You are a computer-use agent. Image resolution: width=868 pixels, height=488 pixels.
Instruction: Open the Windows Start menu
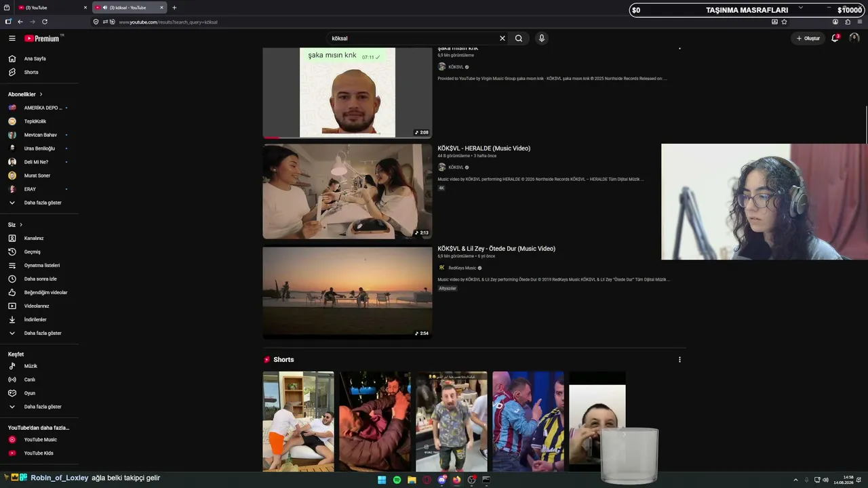coord(382,480)
